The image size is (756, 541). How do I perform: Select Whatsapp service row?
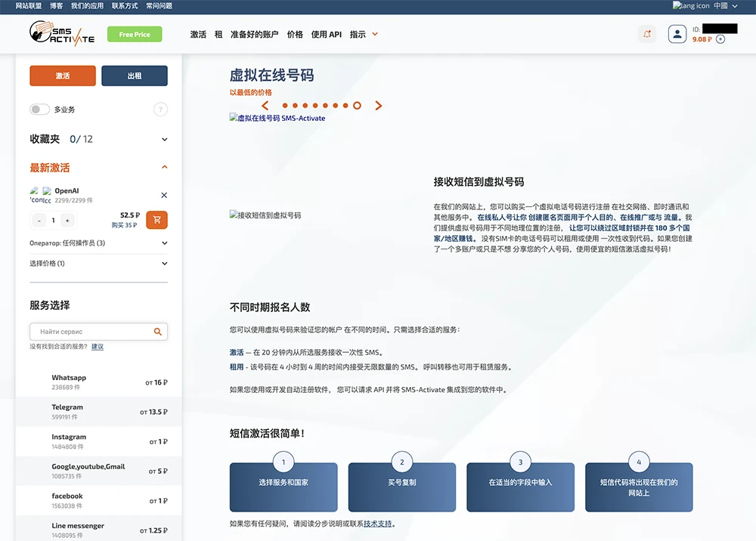pyautogui.click(x=98, y=382)
